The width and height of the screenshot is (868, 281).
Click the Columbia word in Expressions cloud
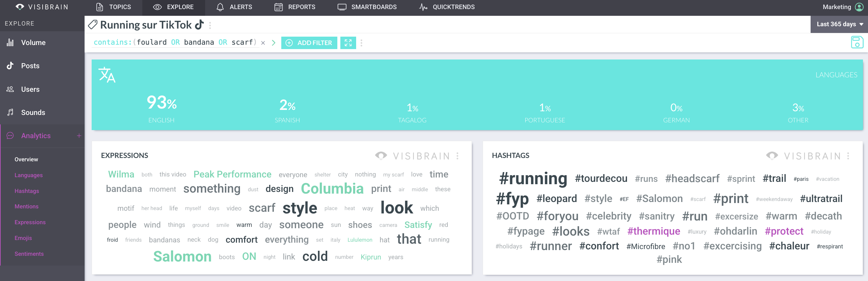pyautogui.click(x=332, y=189)
